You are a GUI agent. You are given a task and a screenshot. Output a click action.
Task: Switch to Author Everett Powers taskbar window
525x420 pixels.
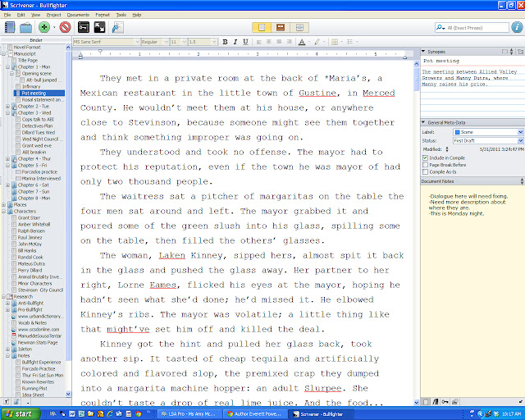point(255,414)
